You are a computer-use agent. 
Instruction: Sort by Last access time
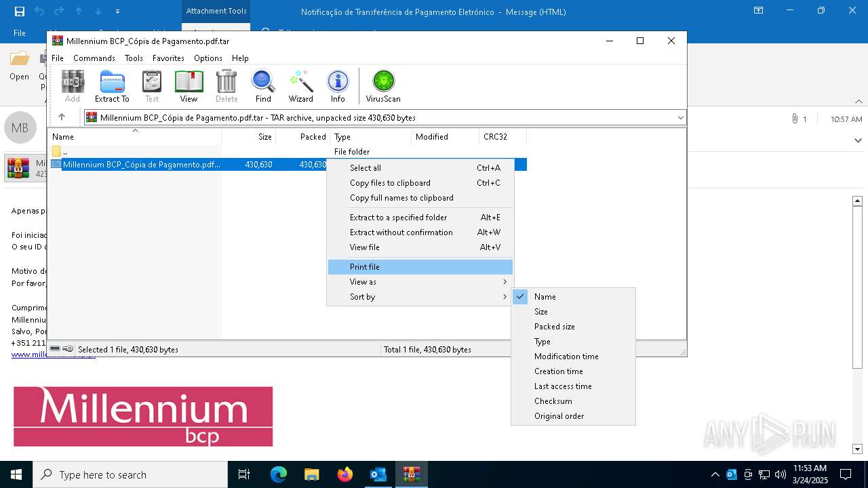coord(573,386)
